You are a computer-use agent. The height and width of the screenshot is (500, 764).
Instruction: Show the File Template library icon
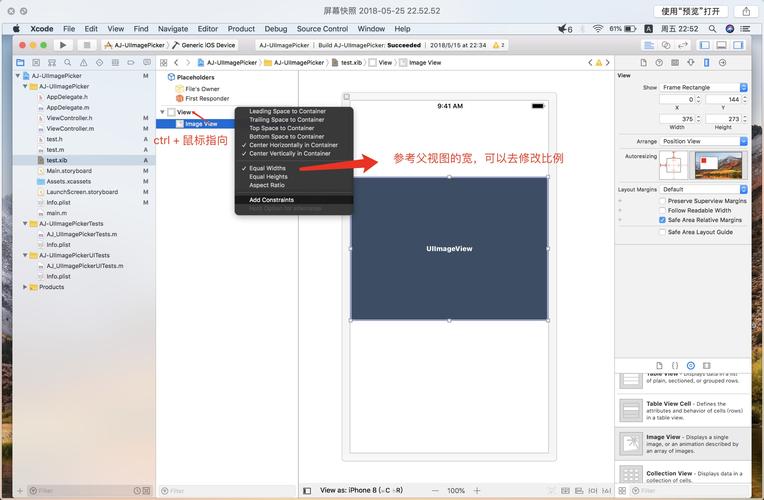click(x=659, y=365)
